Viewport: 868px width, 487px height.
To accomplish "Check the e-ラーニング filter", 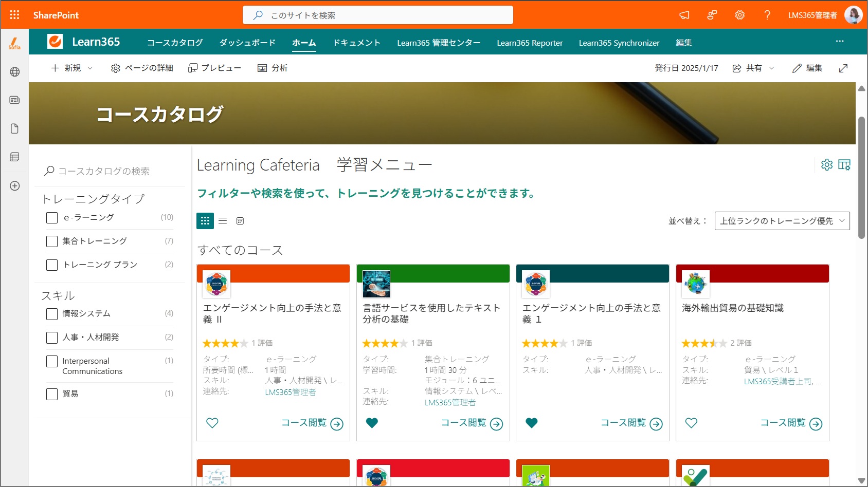I will [x=52, y=218].
